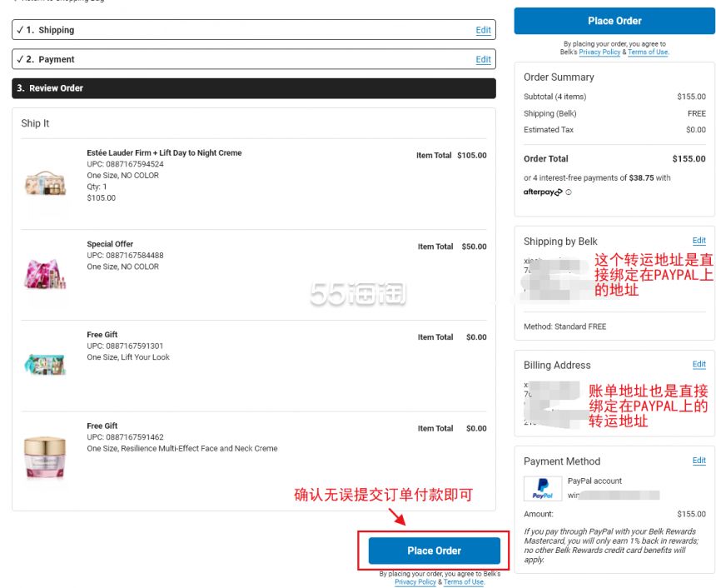The height and width of the screenshot is (588, 716).
Task: Click the afterpay logo
Action: [x=543, y=192]
